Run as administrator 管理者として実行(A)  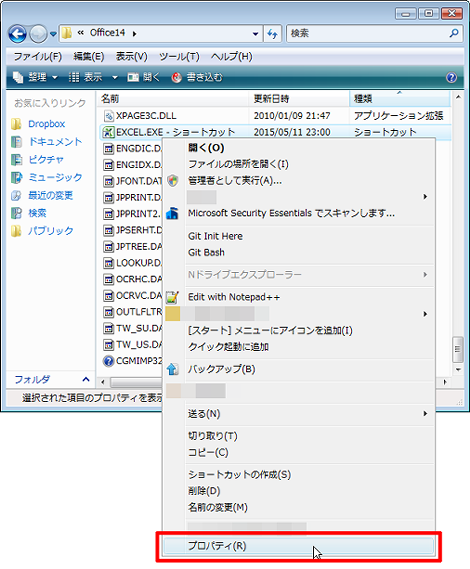pyautogui.click(x=234, y=180)
